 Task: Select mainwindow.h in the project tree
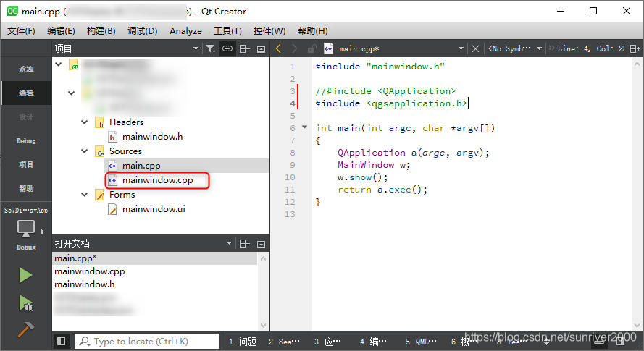(x=152, y=137)
